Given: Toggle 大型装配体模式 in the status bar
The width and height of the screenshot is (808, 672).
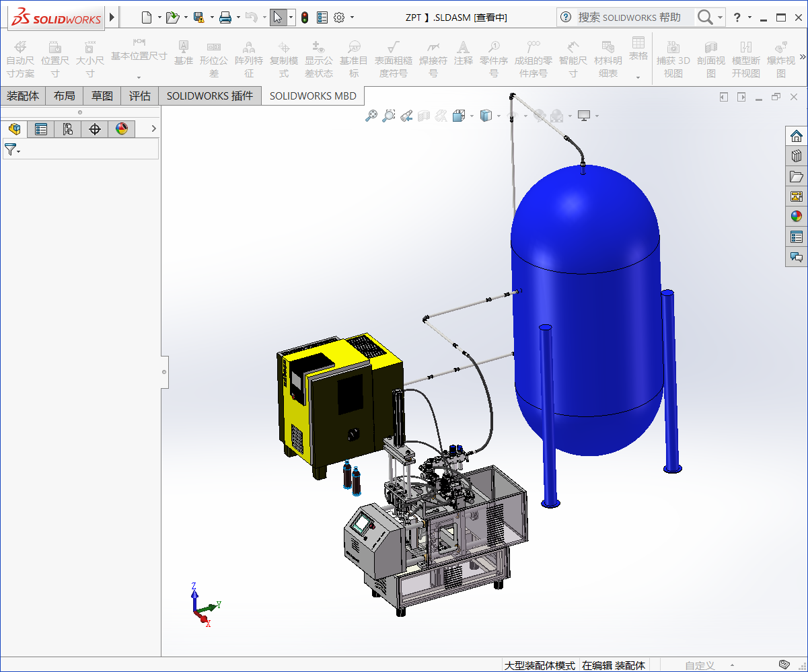Looking at the screenshot, I should pos(539,665).
